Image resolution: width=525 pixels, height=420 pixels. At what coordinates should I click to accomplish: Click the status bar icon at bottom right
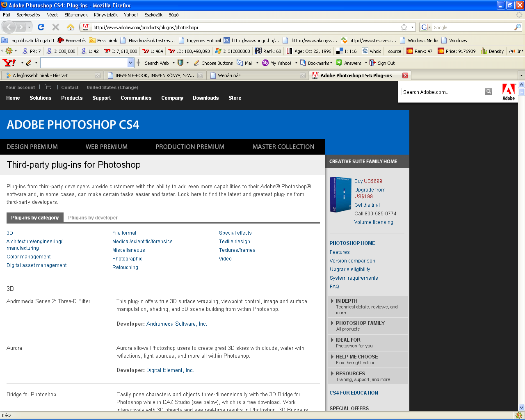click(518, 415)
